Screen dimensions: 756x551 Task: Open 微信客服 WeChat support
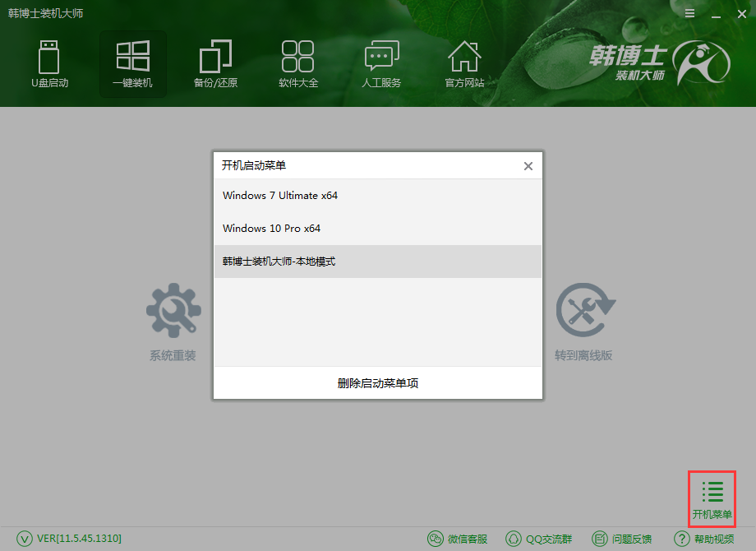click(x=458, y=539)
